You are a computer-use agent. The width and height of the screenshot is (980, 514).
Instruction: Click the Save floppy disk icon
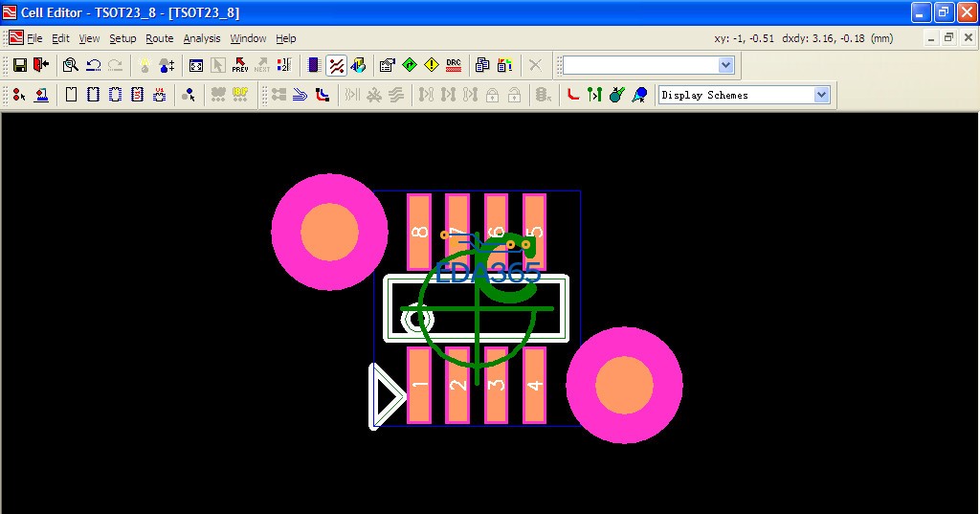(x=19, y=65)
